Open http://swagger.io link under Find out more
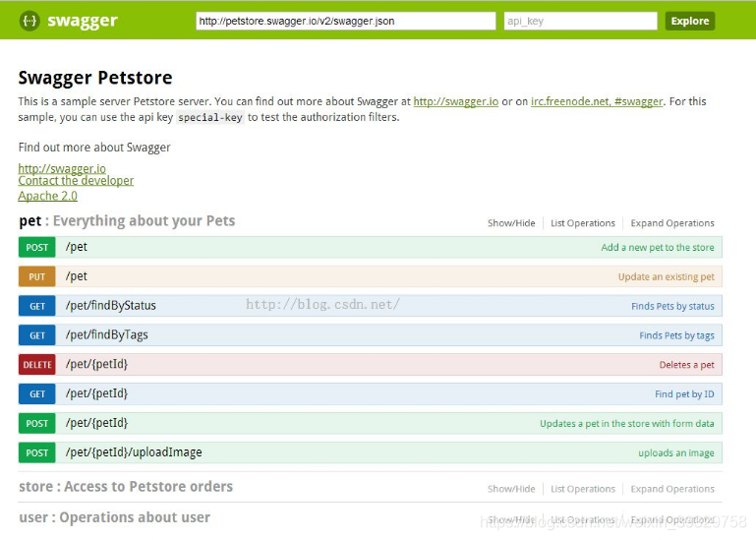This screenshot has width=756, height=540. tap(62, 168)
